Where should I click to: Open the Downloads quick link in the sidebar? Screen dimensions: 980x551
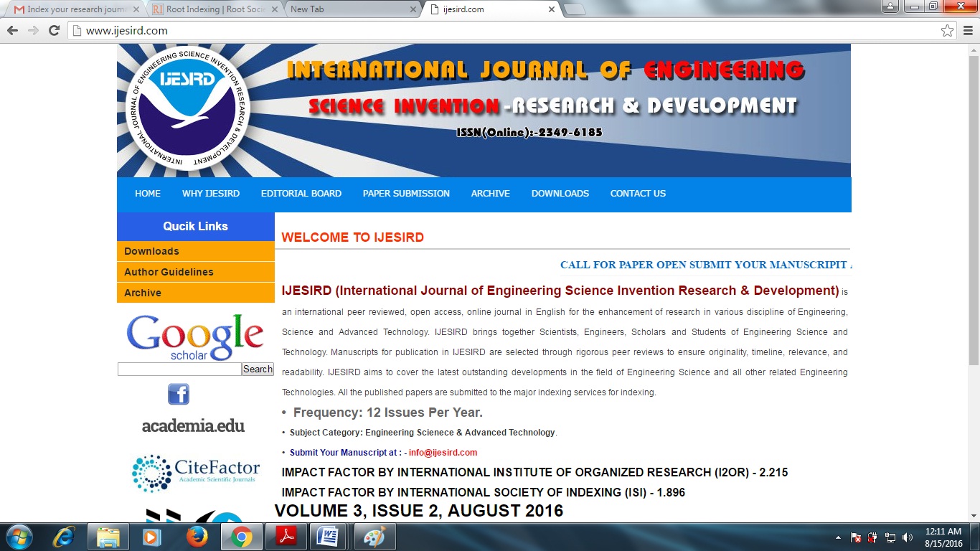pyautogui.click(x=196, y=251)
